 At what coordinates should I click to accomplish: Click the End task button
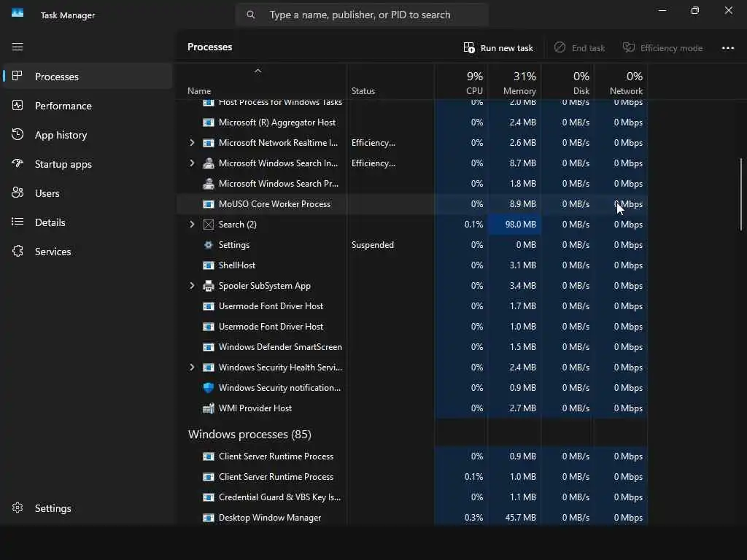tap(579, 47)
